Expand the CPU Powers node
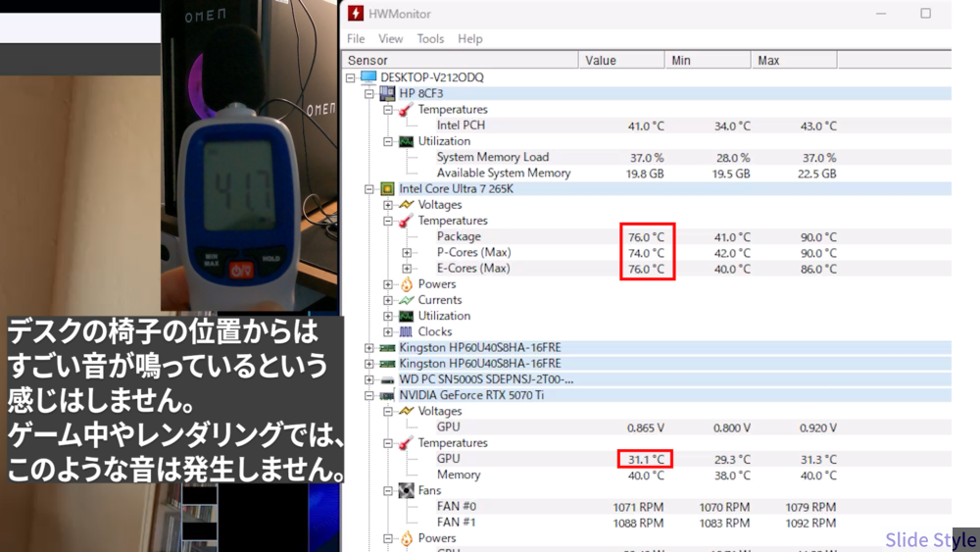This screenshot has width=980, height=552. (388, 284)
